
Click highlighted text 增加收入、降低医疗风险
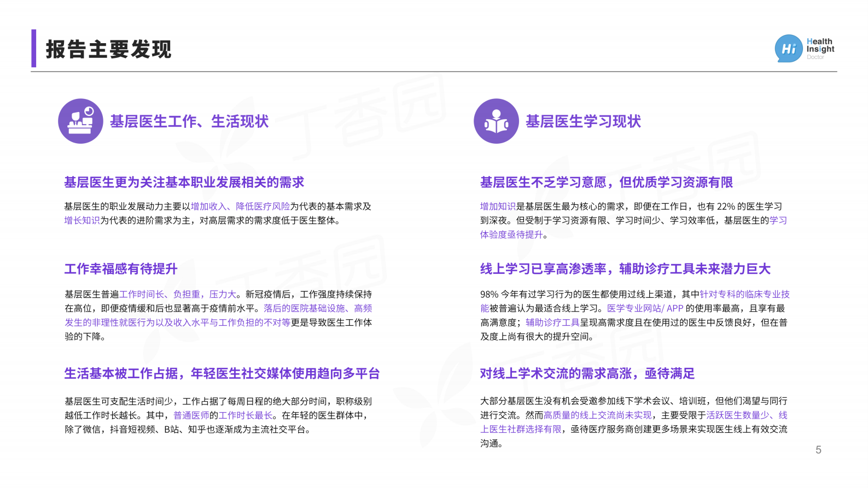(240, 207)
